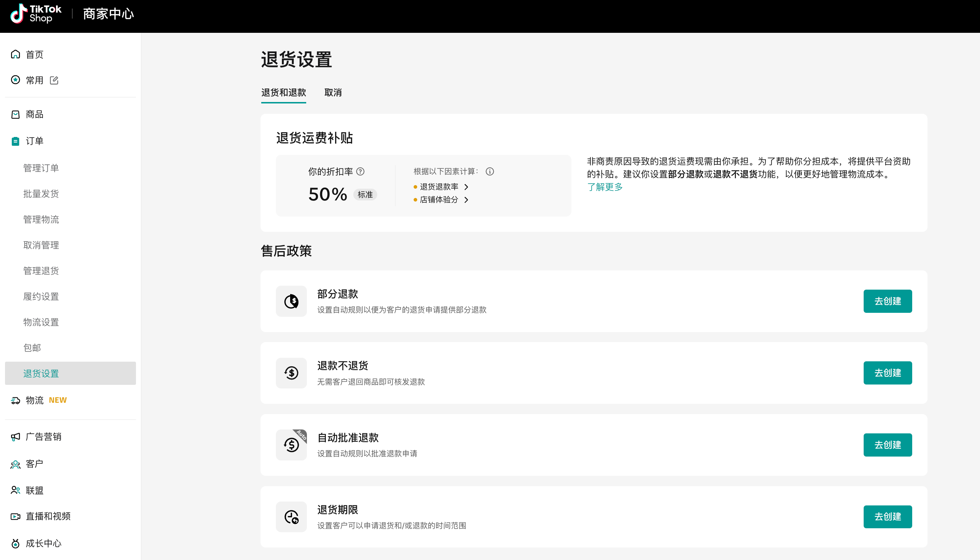Click 去创建 for 退货期限
This screenshot has height=560, width=980.
[887, 516]
